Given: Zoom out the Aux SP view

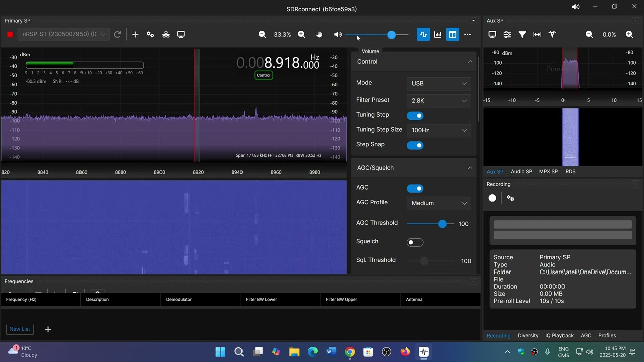Looking at the screenshot, I should pyautogui.click(x=589, y=34).
